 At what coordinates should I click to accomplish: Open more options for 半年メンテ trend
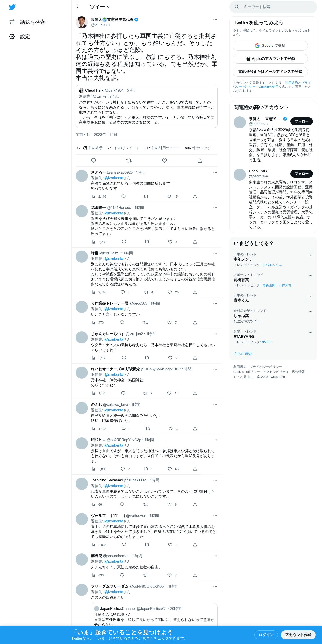pyautogui.click(x=310, y=255)
